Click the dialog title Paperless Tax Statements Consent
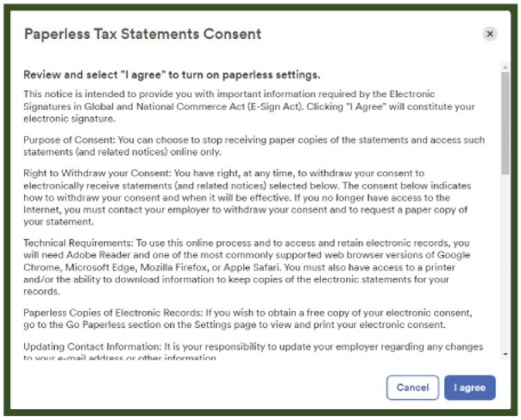 coord(143,34)
